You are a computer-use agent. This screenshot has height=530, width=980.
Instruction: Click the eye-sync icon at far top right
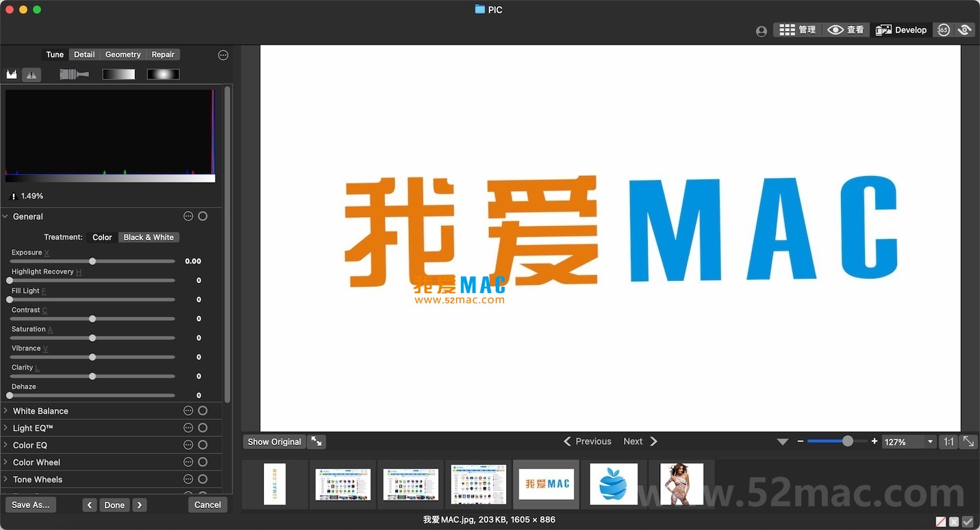tap(965, 29)
